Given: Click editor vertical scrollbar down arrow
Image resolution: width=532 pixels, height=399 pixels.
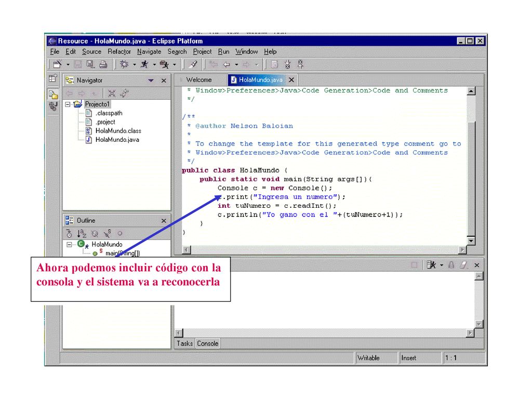Looking at the screenshot, I should tap(471, 241).
